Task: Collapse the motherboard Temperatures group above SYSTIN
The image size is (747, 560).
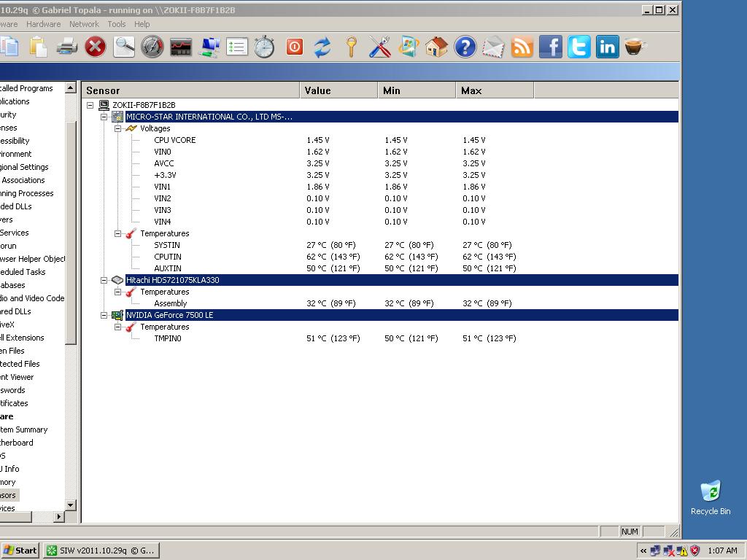Action: [117, 233]
